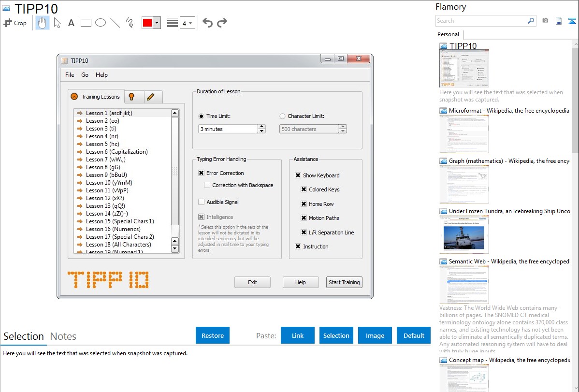Expand the line width dropdown

coord(187,23)
